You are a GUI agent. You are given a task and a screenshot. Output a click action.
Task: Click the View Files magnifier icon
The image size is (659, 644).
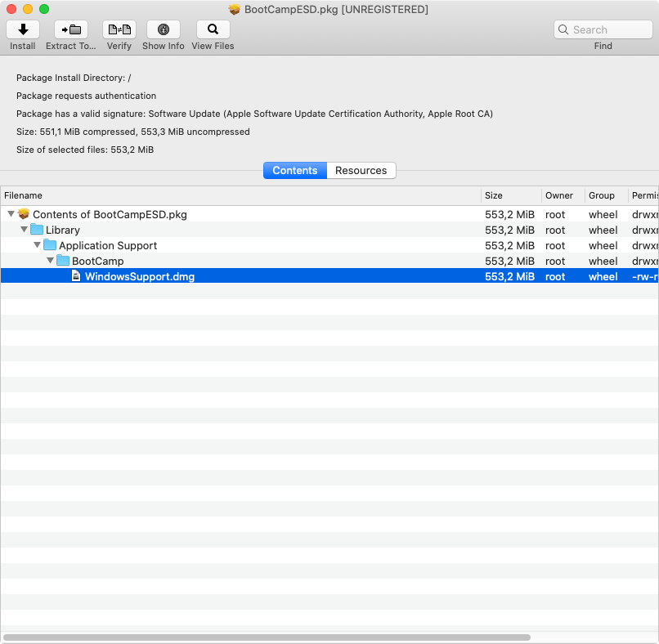click(x=213, y=29)
